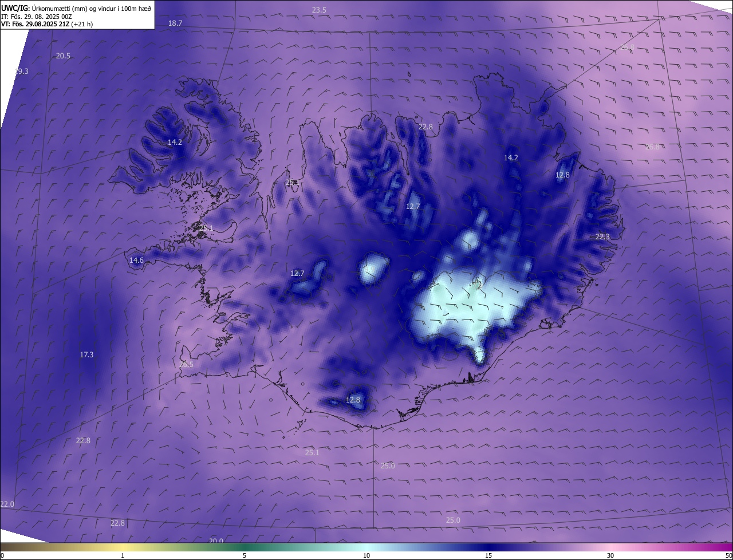Select the 18.7 map value
Screen dimensions: 733x560
pos(175,23)
